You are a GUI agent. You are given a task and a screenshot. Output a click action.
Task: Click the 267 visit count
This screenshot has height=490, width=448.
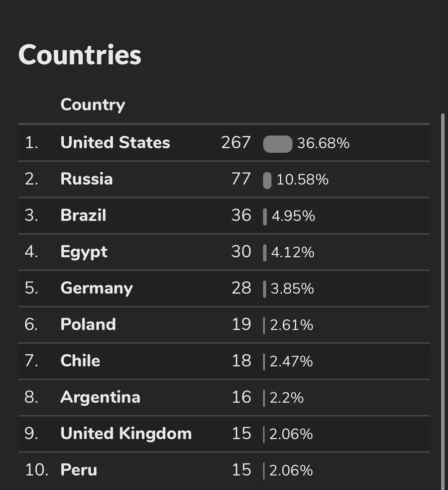click(236, 142)
